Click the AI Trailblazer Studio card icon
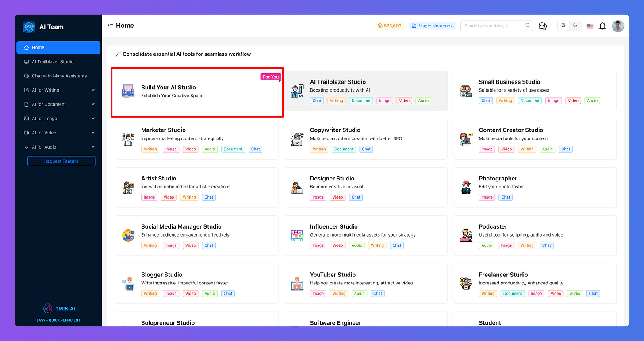644x341 pixels. pos(297,91)
